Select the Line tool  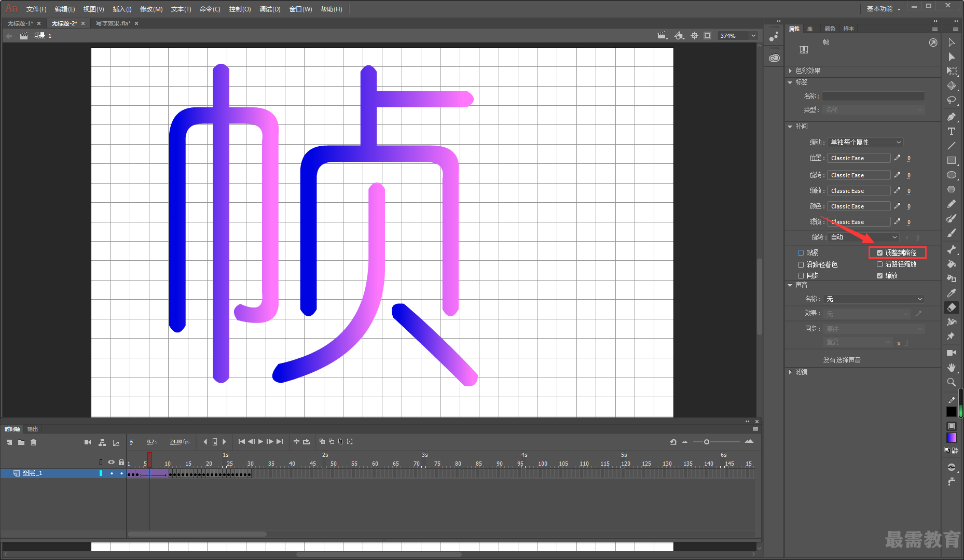(x=952, y=146)
